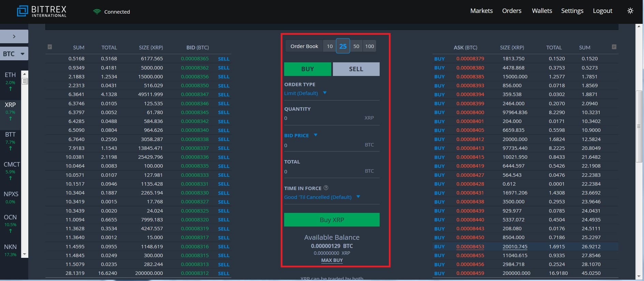Screen dimensions: 644x281
Task: Open the Markets menu
Action: pyautogui.click(x=481, y=11)
